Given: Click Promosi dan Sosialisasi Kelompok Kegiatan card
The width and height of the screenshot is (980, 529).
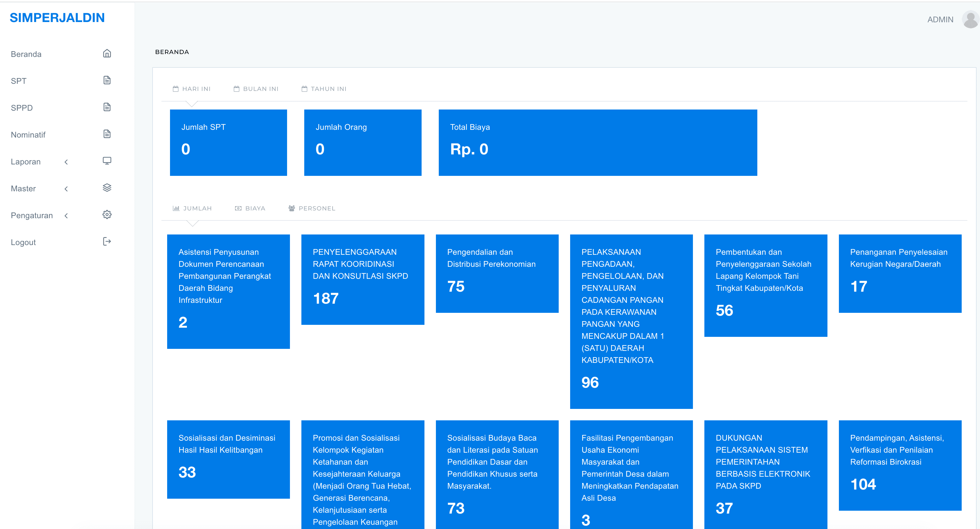Looking at the screenshot, I should click(x=363, y=475).
